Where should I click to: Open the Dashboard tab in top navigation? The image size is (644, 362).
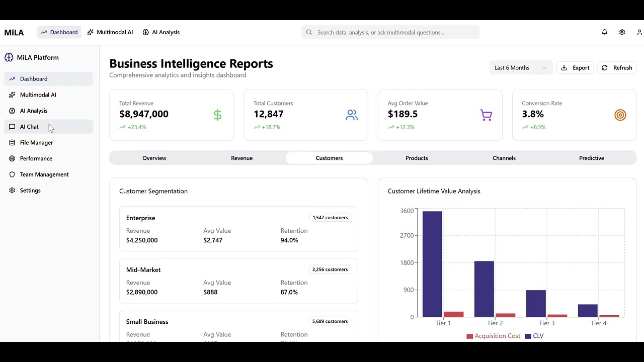pyautogui.click(x=58, y=32)
